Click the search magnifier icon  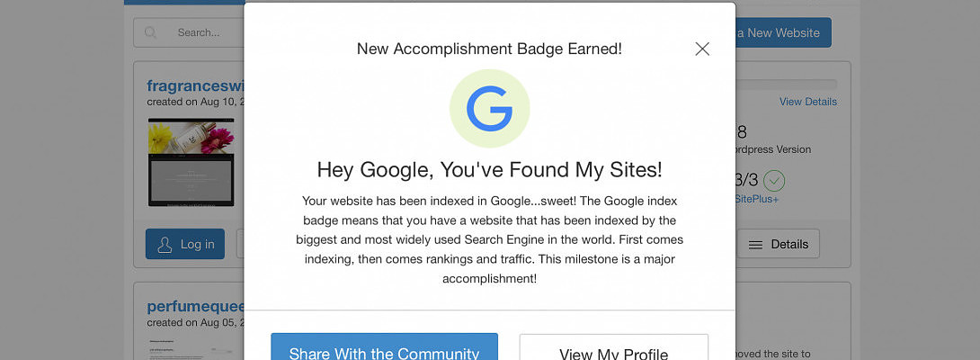(x=151, y=32)
